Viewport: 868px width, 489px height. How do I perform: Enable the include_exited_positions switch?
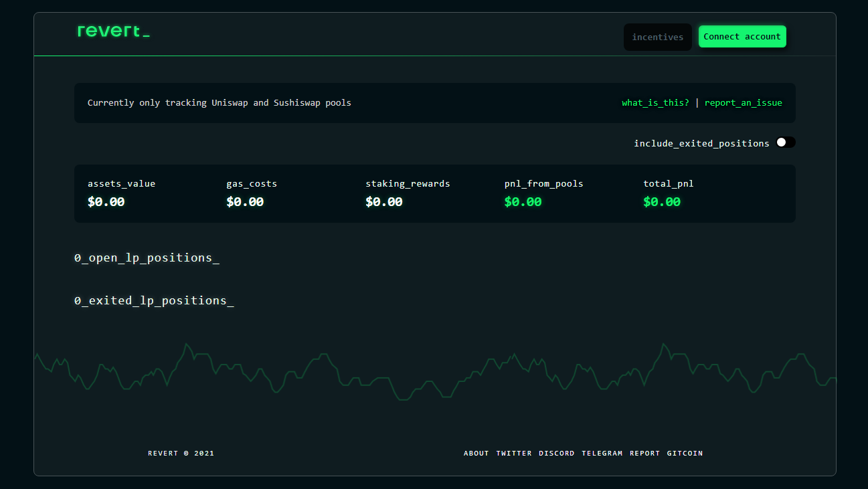786,142
